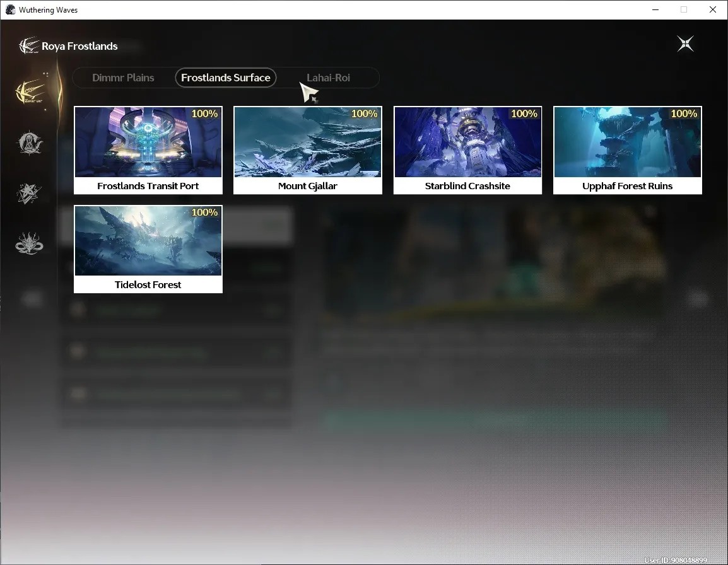Select the fourth winged region emblem in sidebar
The height and width of the screenshot is (565, 728).
(x=29, y=244)
